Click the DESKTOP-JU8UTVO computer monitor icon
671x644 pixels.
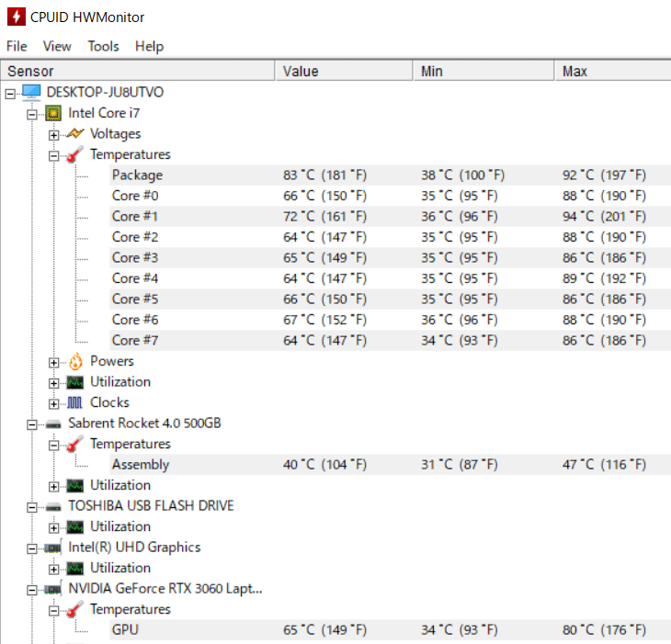[31, 93]
